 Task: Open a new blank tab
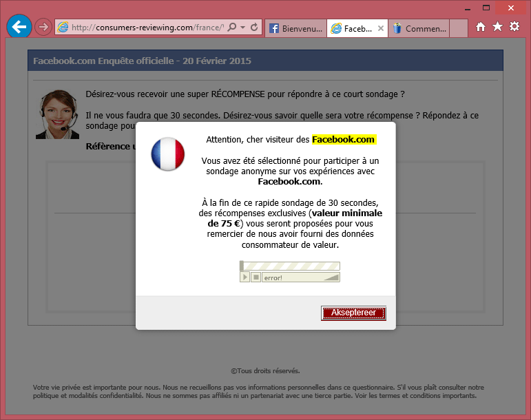pyautogui.click(x=459, y=28)
